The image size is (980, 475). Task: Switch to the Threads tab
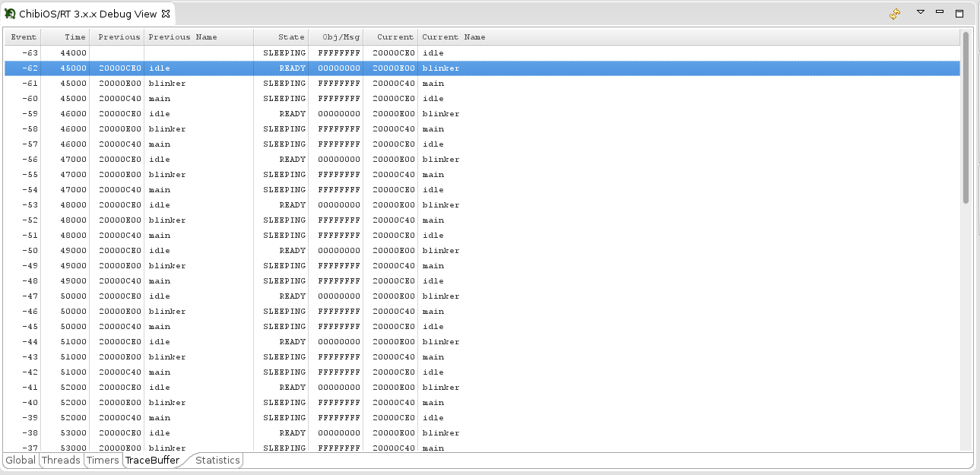coord(61,460)
